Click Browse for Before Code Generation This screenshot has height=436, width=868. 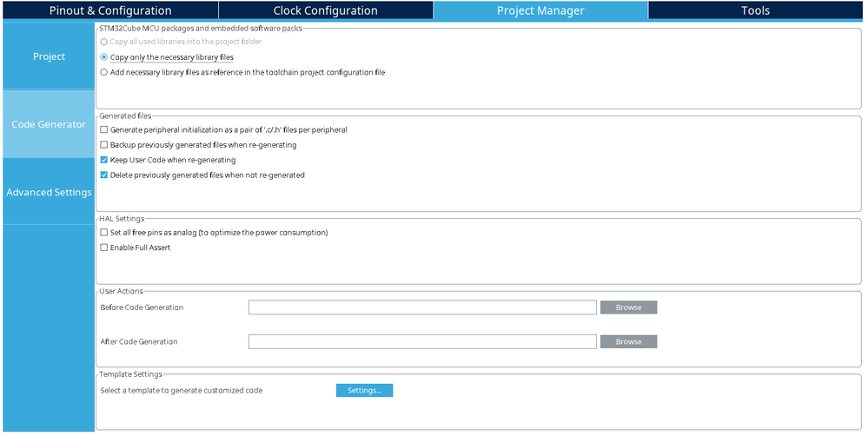(x=628, y=307)
